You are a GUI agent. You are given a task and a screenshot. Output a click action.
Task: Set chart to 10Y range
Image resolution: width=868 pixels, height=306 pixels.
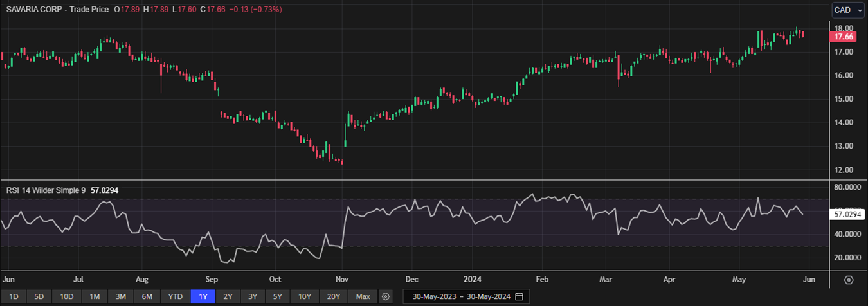pos(304,296)
